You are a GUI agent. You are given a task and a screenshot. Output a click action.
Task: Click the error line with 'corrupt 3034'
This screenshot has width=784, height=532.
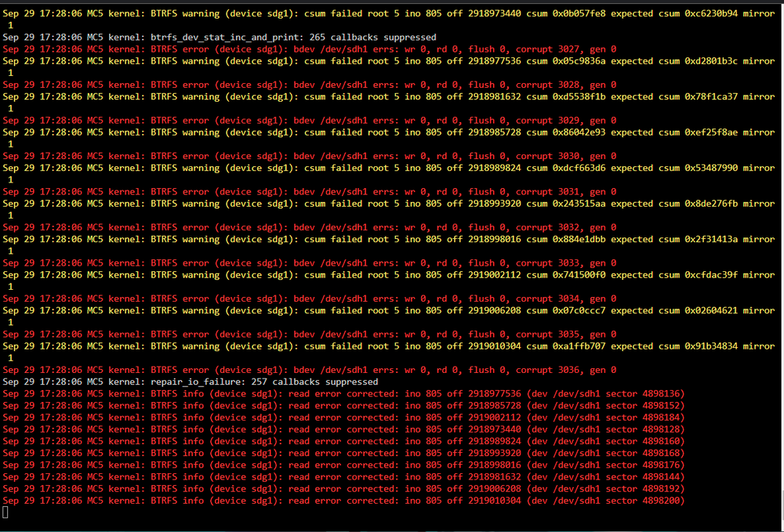[x=310, y=299]
